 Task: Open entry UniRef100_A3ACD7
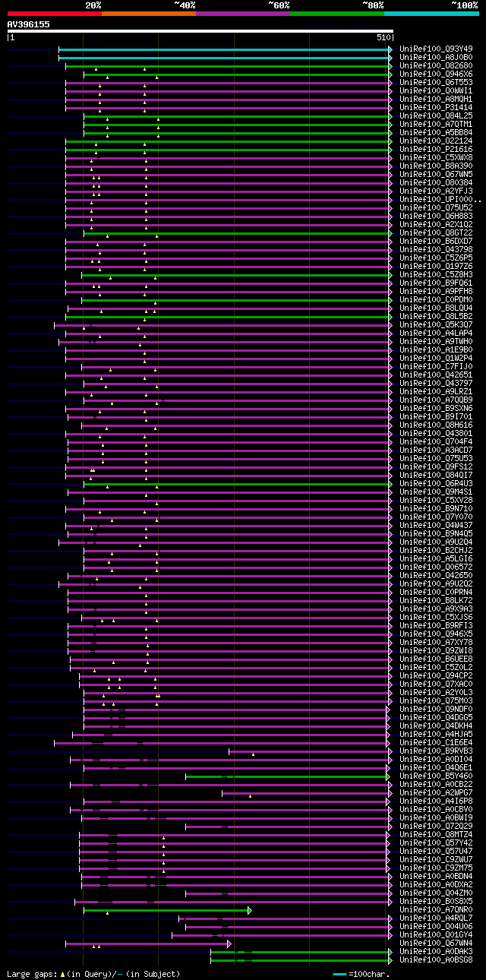pyautogui.click(x=436, y=450)
